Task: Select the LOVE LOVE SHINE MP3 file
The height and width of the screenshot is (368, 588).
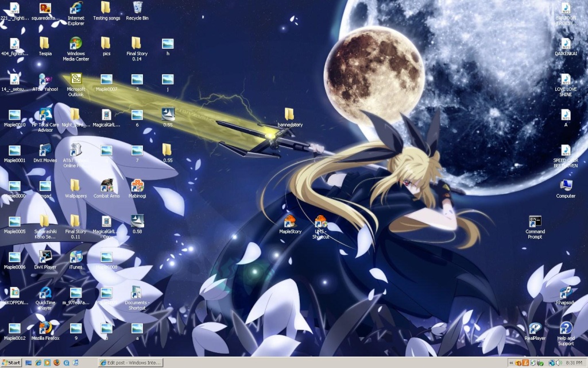Action: tap(566, 85)
